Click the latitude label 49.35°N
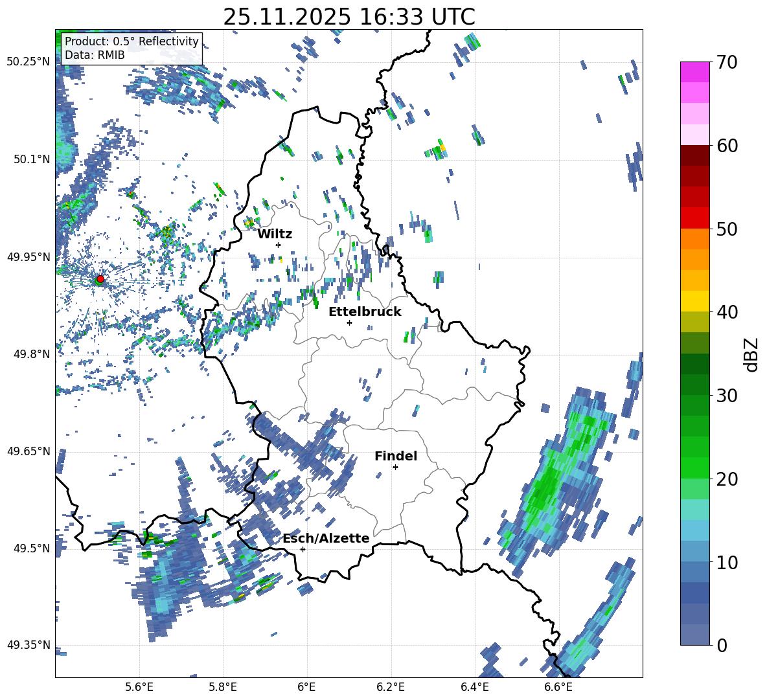Image resolution: width=767 pixels, height=700 pixels. [x=29, y=645]
